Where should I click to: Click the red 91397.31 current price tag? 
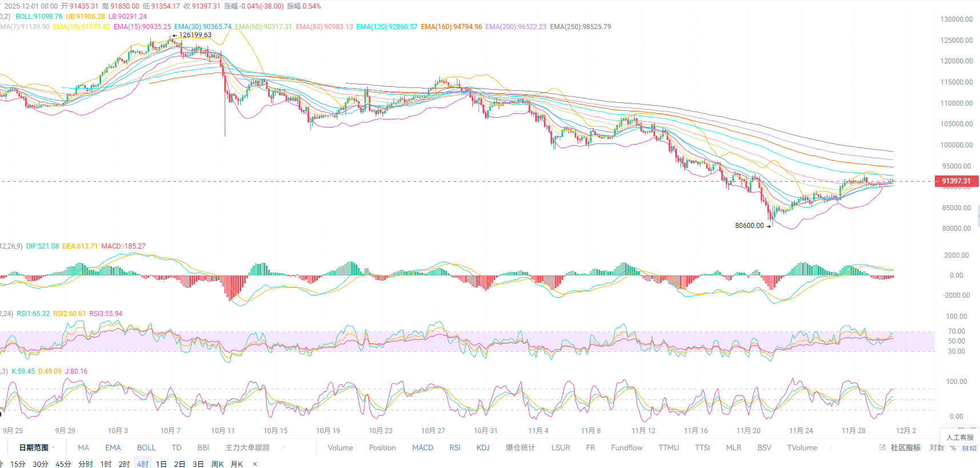click(956, 181)
